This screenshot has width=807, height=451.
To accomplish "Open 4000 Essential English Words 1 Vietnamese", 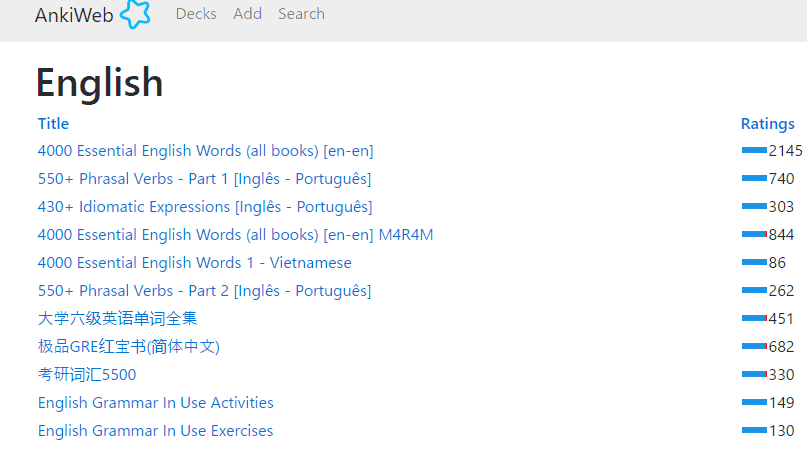I will [194, 263].
